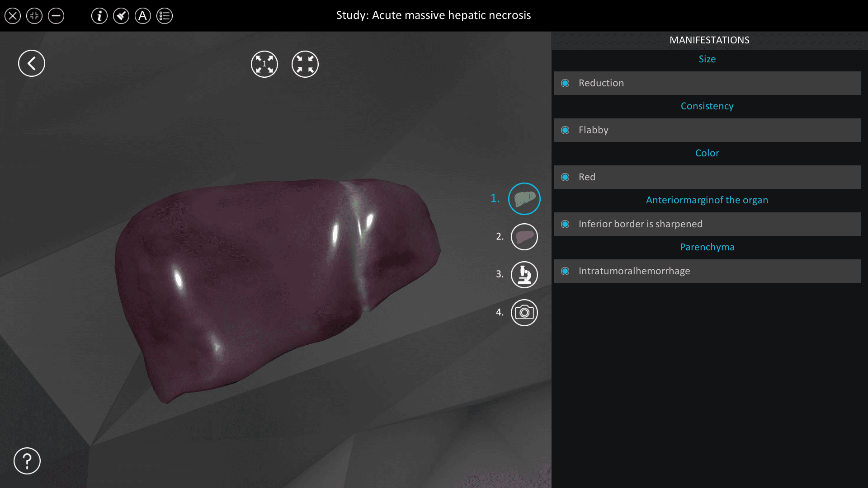This screenshot has width=868, height=488.
Task: Close the study with the X icon
Action: [13, 16]
